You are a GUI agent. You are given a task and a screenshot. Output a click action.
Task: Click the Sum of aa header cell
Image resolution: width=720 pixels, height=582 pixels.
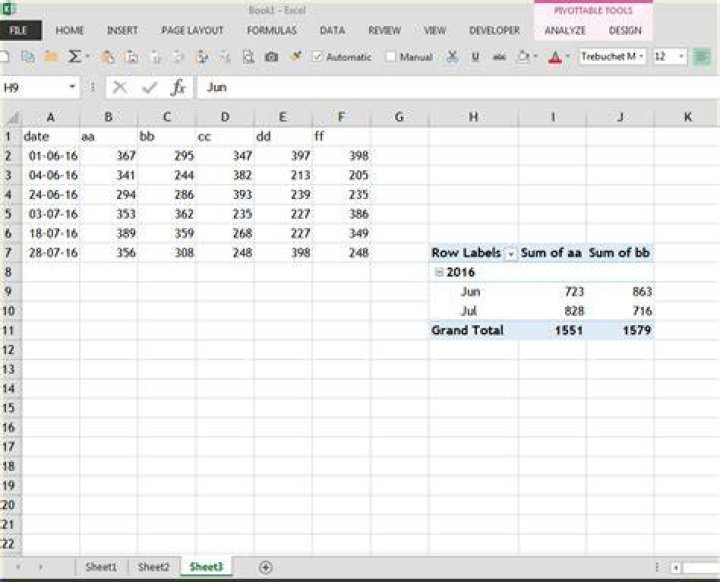click(x=552, y=253)
